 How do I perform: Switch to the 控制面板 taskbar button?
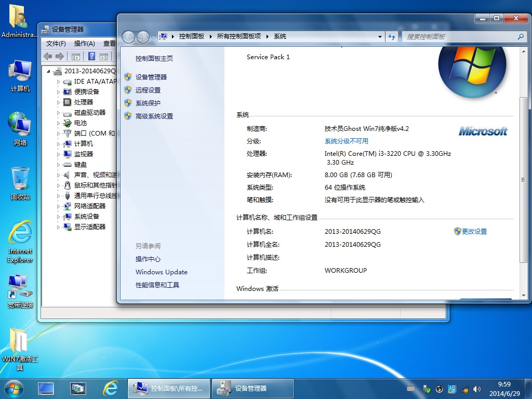click(x=169, y=389)
